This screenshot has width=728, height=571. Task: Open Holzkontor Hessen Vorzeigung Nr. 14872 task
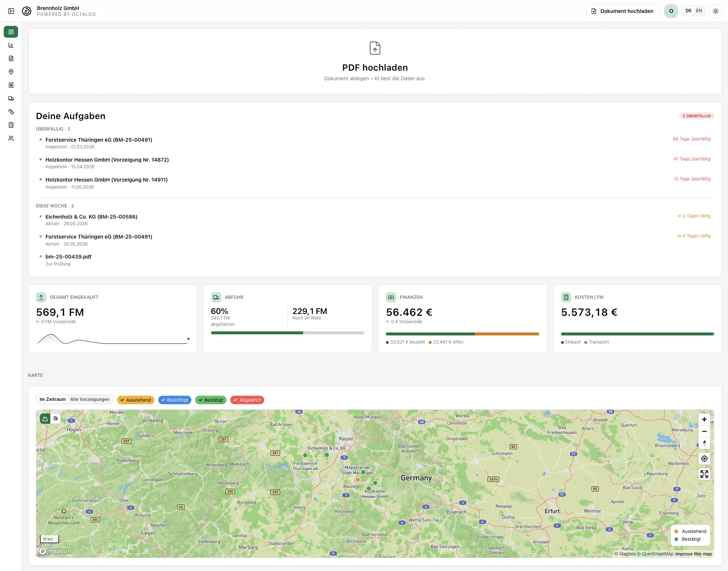click(x=375, y=163)
